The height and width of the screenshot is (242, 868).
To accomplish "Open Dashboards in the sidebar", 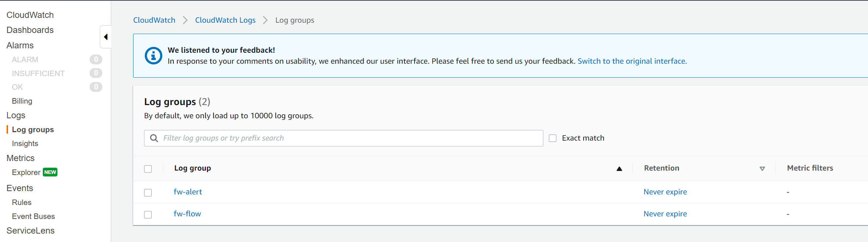I will [30, 30].
